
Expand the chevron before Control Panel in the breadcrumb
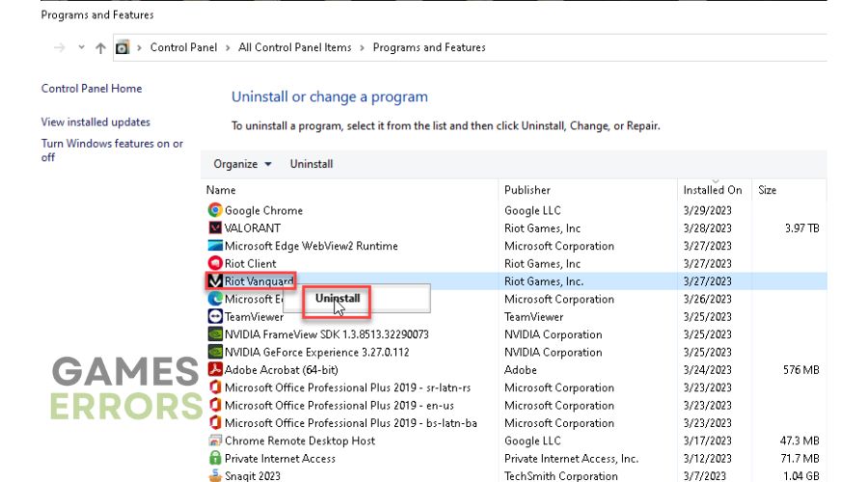[139, 48]
